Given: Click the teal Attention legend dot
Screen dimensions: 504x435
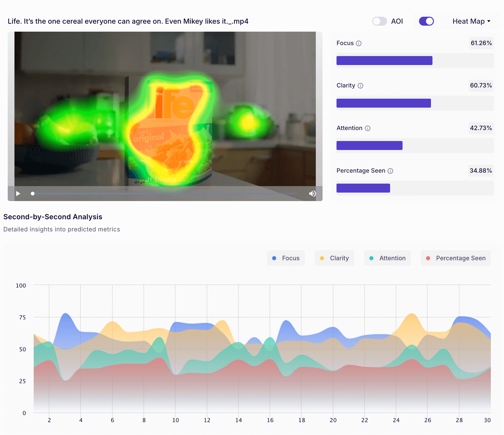Looking at the screenshot, I should pos(371,258).
